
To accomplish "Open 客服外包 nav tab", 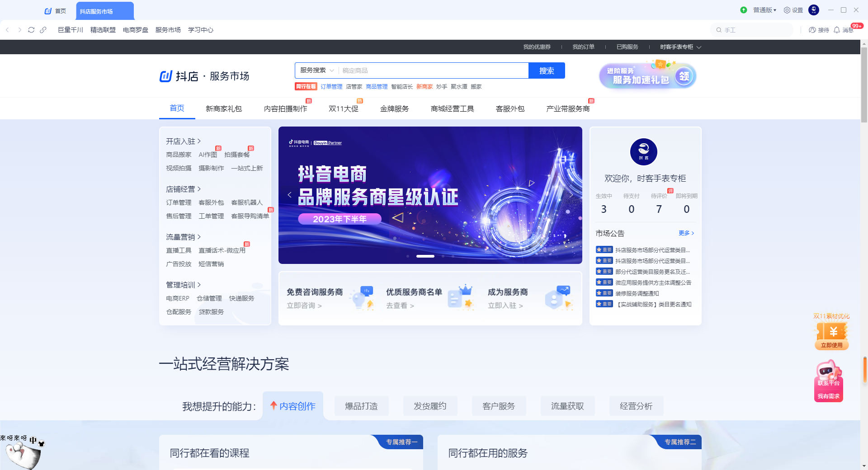I will coord(510,109).
